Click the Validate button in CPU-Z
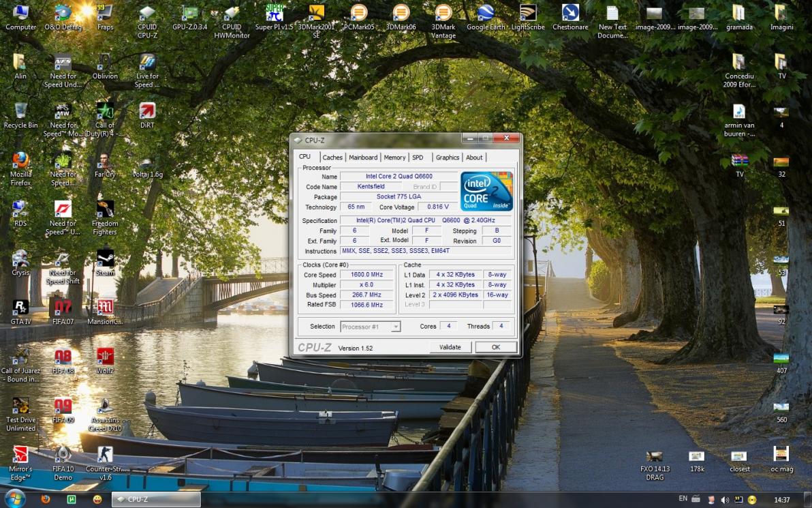Screen dimensions: 812x508 coord(450,347)
